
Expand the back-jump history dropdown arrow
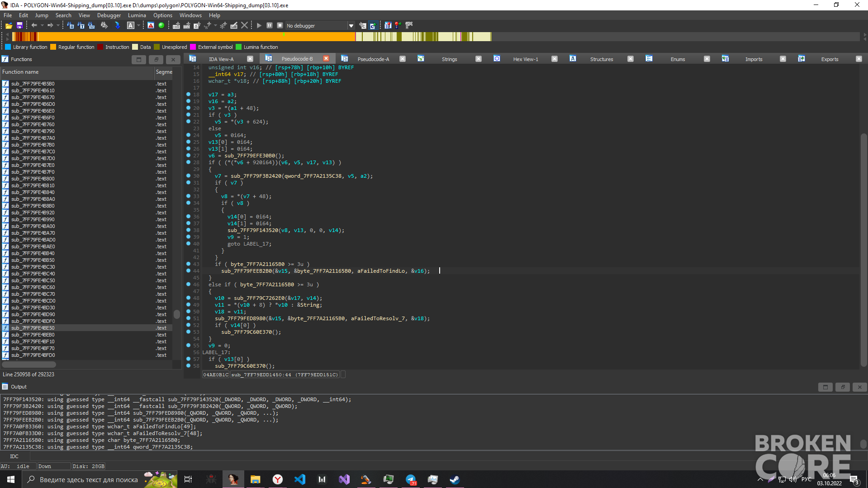click(x=42, y=26)
